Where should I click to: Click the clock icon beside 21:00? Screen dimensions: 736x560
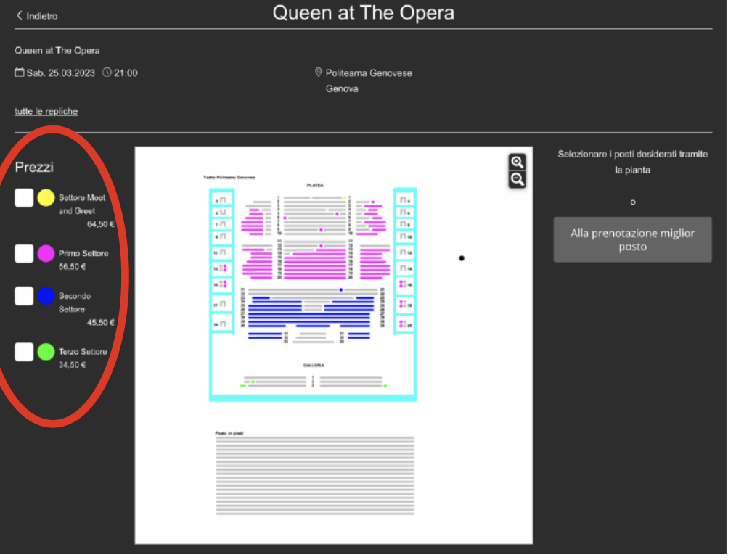click(108, 73)
